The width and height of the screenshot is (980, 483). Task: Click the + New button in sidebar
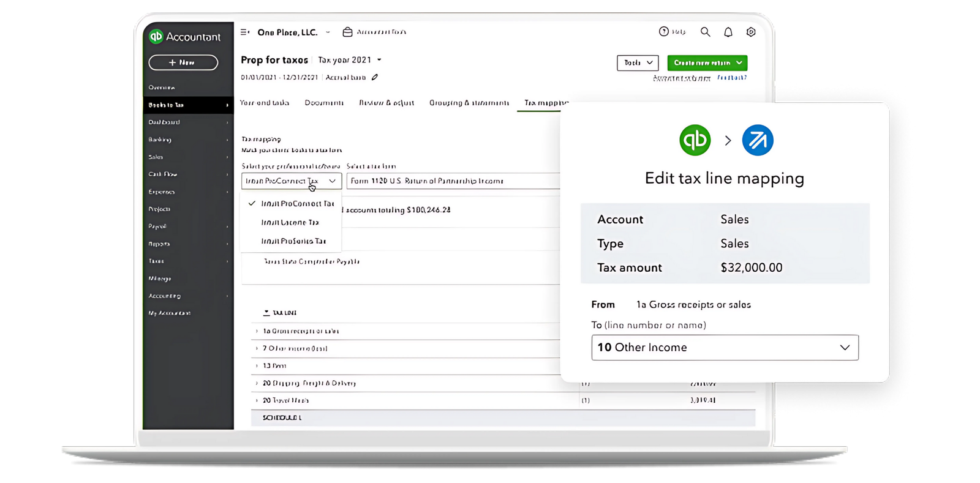point(183,62)
